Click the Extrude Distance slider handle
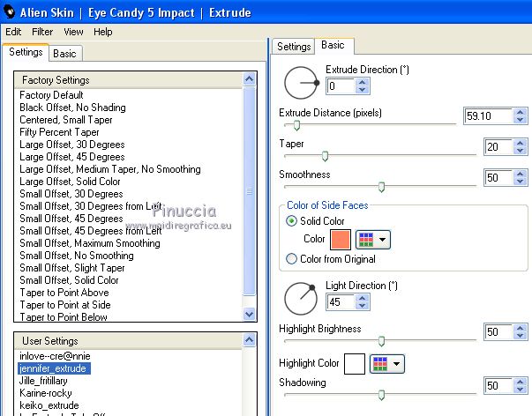532x416 pixels. point(296,125)
